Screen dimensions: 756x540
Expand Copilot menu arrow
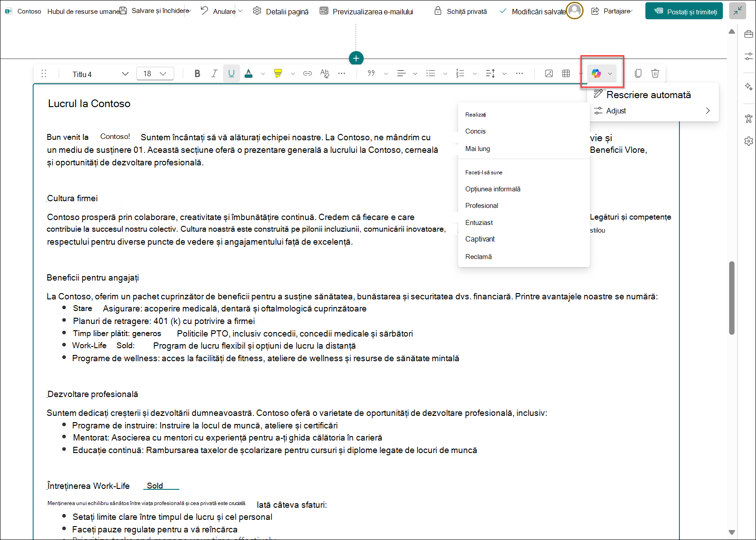(x=610, y=73)
